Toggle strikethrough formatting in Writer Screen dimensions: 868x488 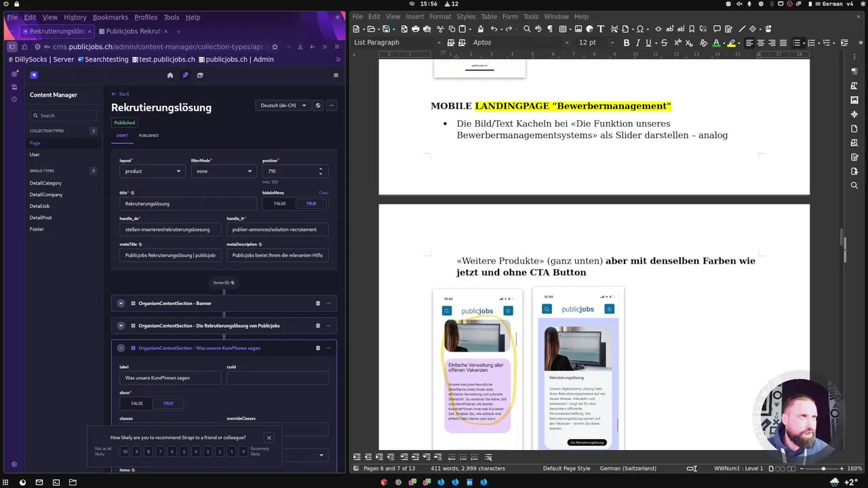664,43
